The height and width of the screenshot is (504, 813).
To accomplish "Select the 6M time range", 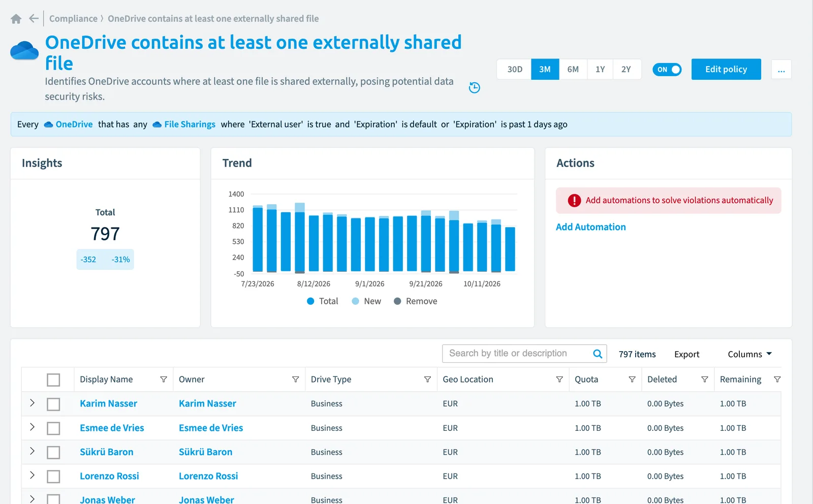I will pyautogui.click(x=573, y=70).
